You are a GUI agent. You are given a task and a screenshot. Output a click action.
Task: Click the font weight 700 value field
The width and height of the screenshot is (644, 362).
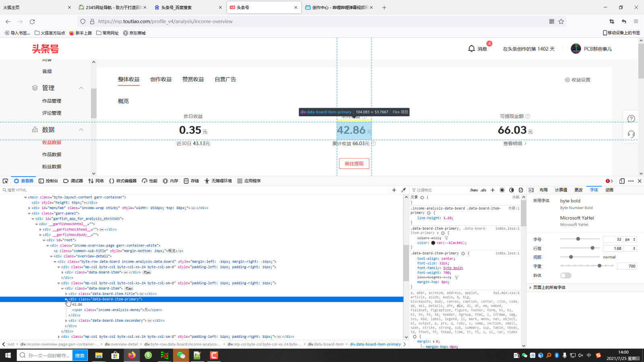(627, 266)
